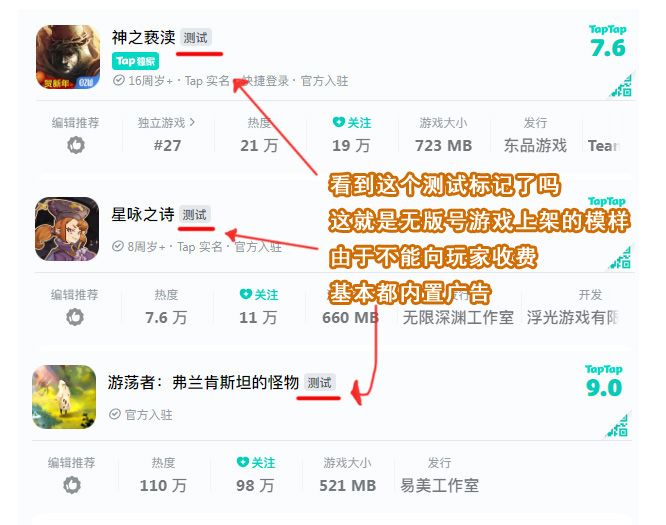Click the QR code icon on 星咏之诗 card
The image size is (666, 525).
pyautogui.click(x=621, y=257)
